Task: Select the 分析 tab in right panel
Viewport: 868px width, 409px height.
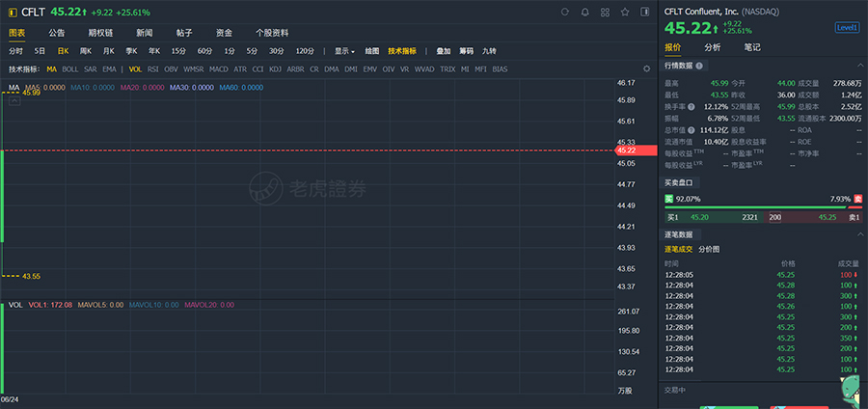Action: pyautogui.click(x=713, y=47)
